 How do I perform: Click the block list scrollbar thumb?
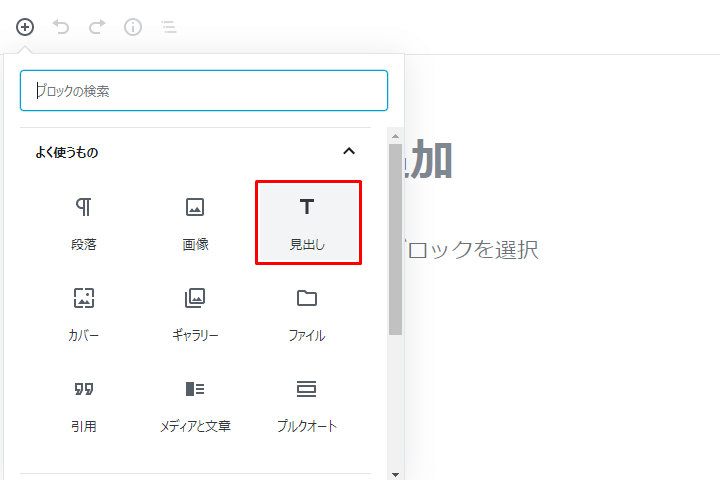point(395,239)
